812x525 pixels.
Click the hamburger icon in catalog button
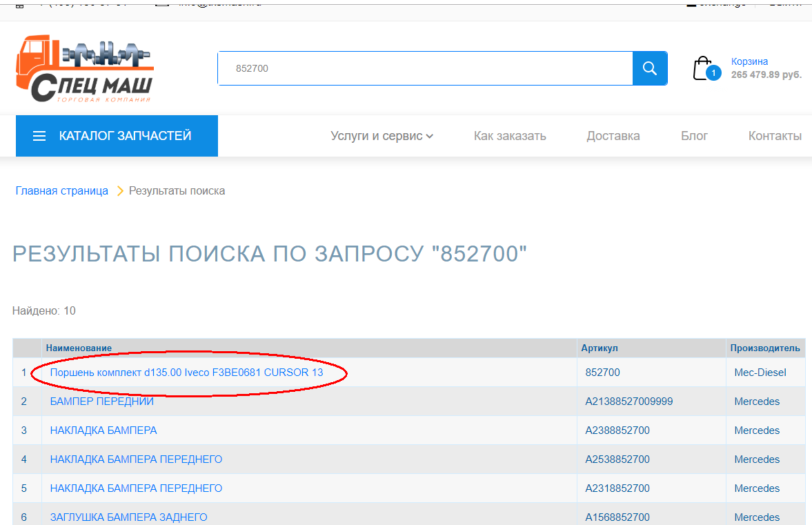point(39,136)
